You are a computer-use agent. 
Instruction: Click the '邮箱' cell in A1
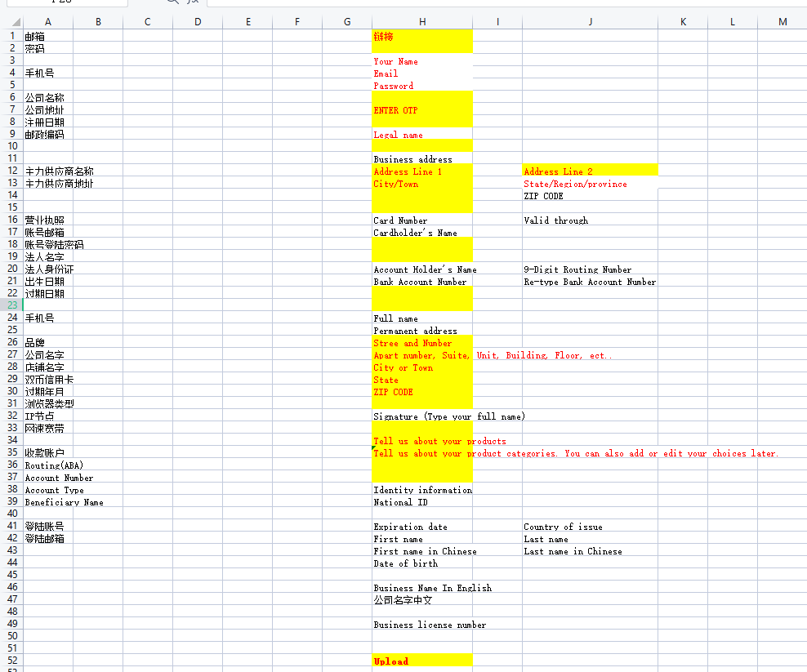coord(48,36)
